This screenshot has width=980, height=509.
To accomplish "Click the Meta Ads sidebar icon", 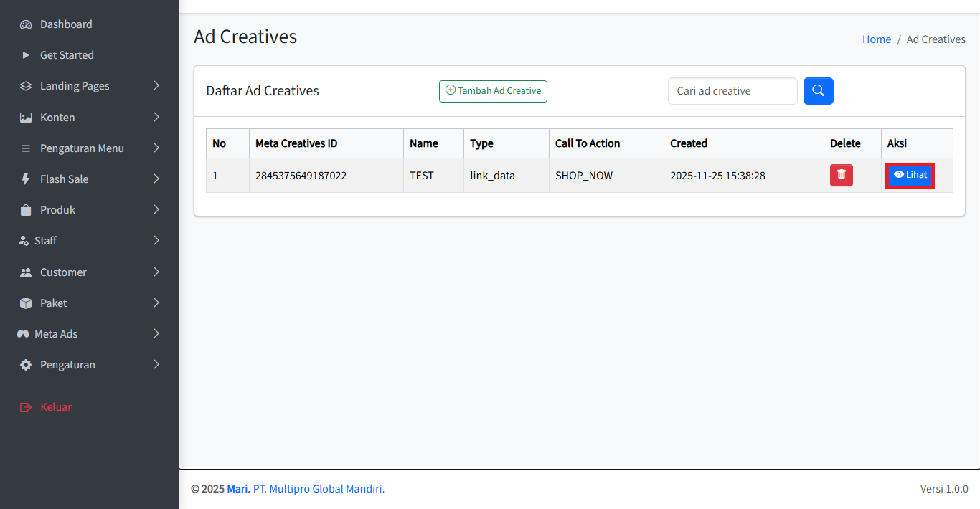I will coord(23,334).
